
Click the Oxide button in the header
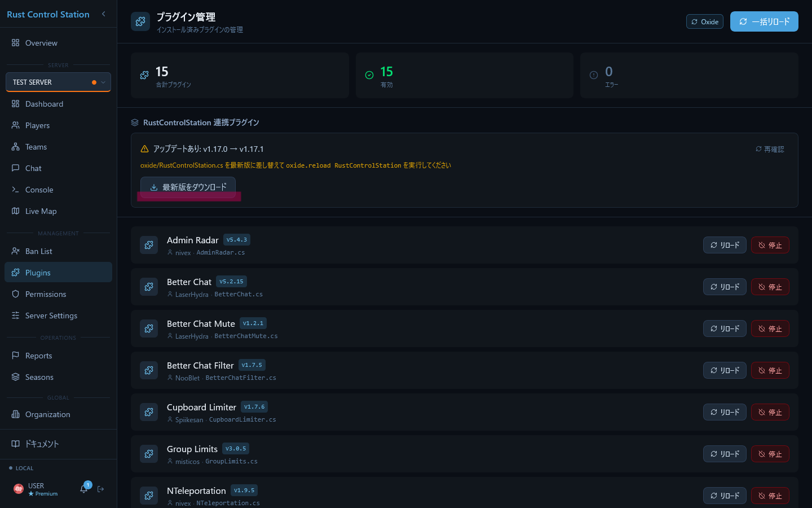(705, 21)
